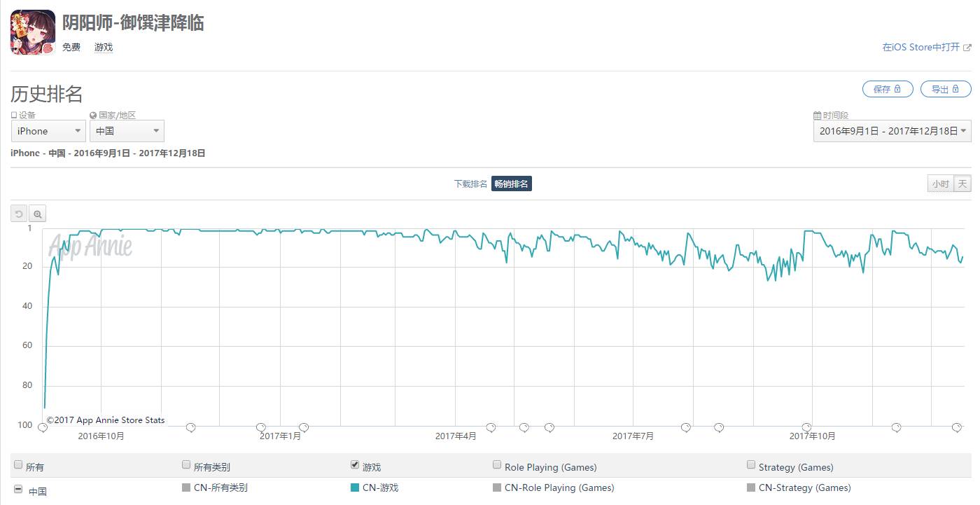
Task: Expand the date range dropdown
Action: click(892, 131)
